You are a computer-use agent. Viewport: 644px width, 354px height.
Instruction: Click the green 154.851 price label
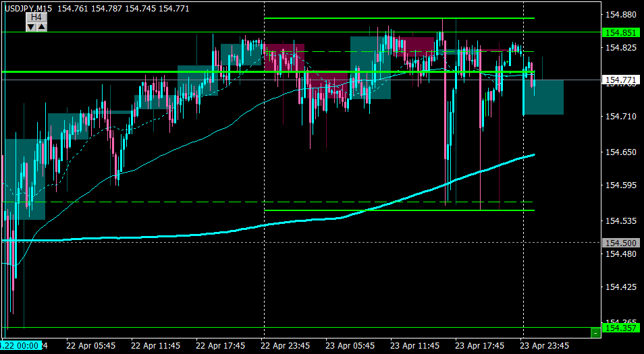[x=620, y=33]
